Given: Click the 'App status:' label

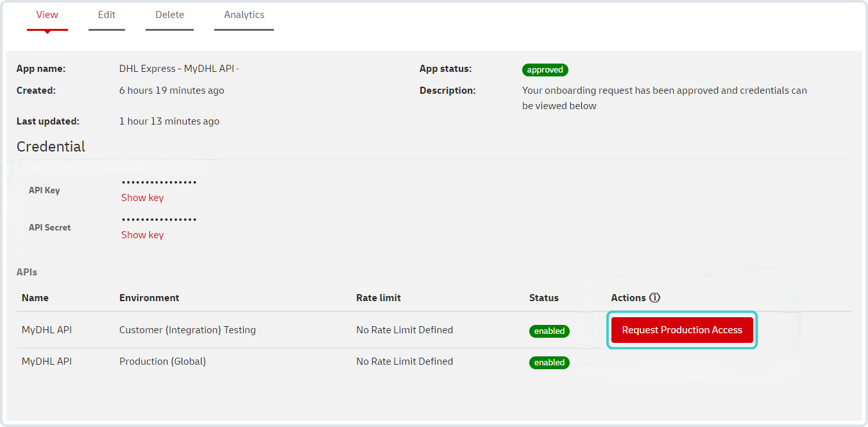Looking at the screenshot, I should tap(446, 69).
